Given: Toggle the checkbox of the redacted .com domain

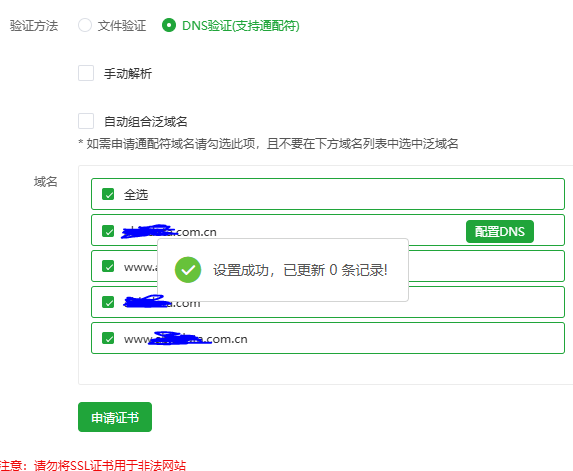Looking at the screenshot, I should 108,302.
